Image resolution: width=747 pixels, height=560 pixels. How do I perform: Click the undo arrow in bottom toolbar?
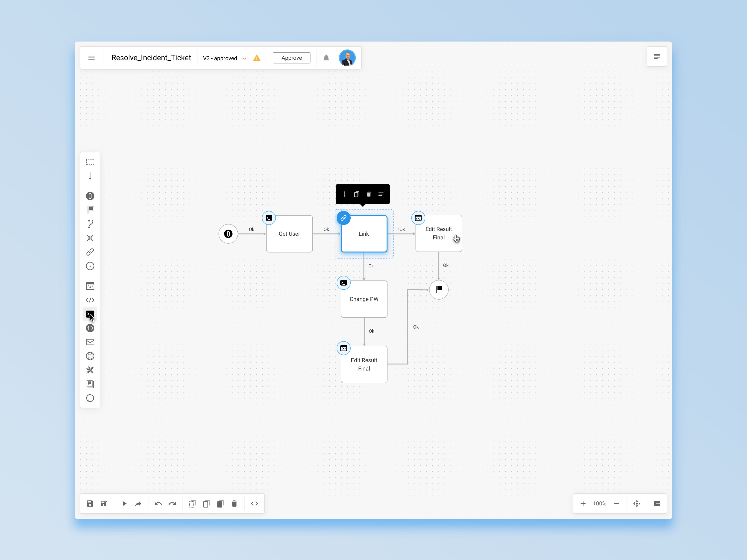158,504
